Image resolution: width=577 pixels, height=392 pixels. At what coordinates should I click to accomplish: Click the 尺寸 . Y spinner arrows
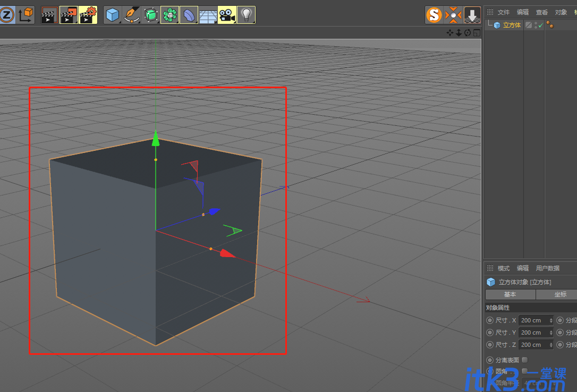click(551, 333)
